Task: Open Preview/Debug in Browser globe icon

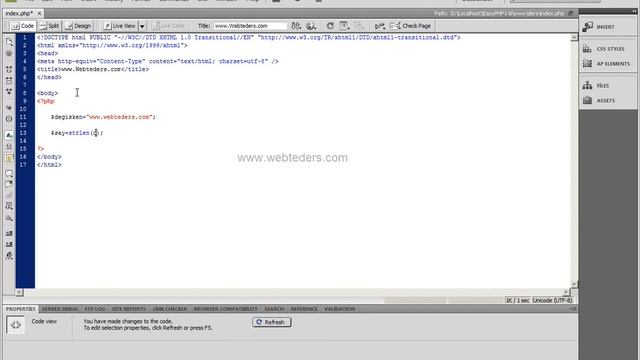Action: coord(311,26)
